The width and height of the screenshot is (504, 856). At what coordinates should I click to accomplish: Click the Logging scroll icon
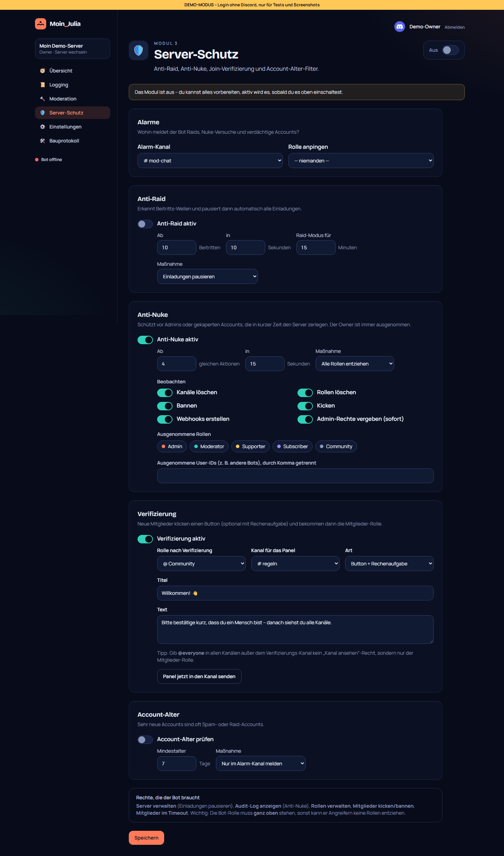[43, 85]
